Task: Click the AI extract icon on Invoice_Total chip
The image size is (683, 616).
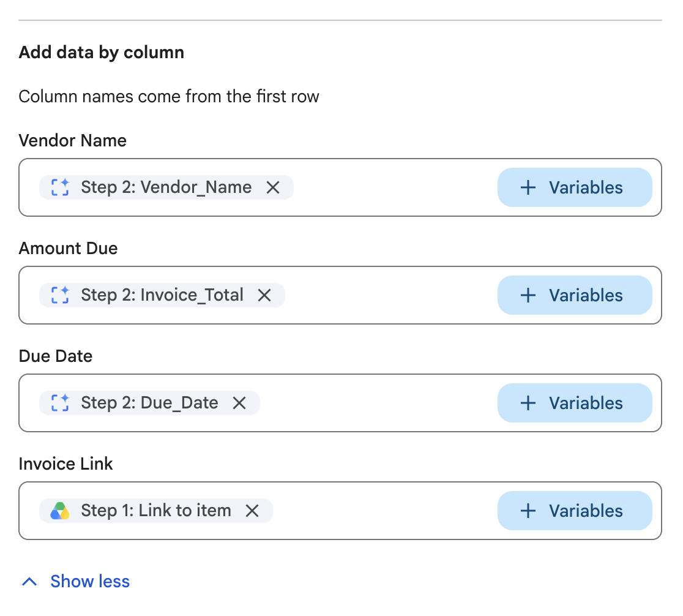Action: (60, 295)
